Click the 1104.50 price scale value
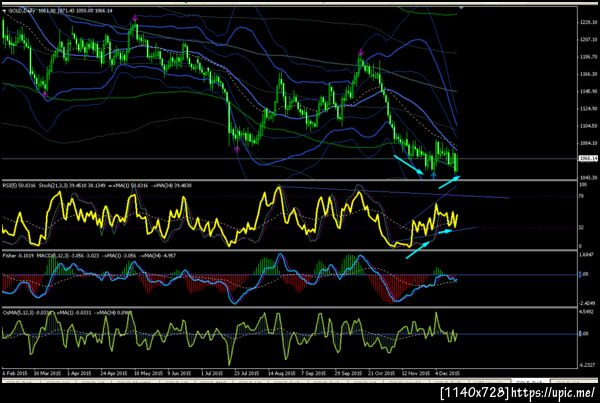The height and width of the screenshot is (403, 600). [x=589, y=126]
